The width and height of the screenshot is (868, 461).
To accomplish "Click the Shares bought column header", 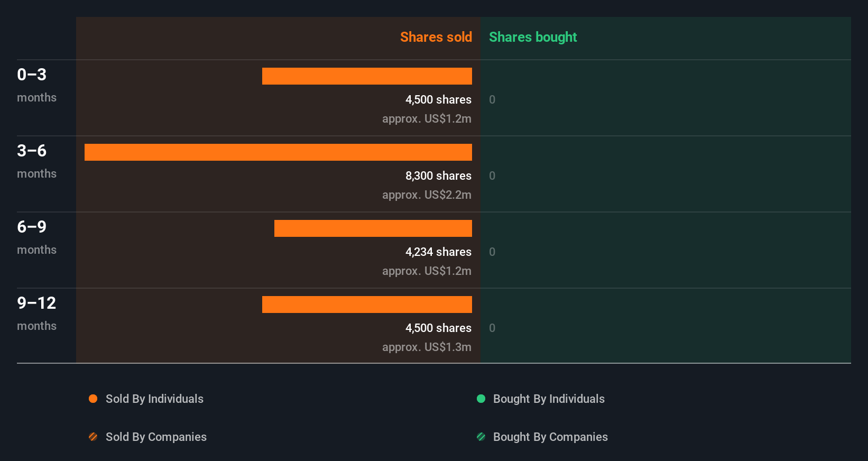I will coord(532,37).
